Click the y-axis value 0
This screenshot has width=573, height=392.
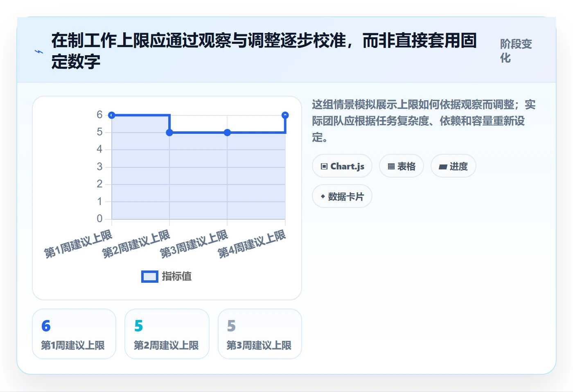[x=99, y=219]
